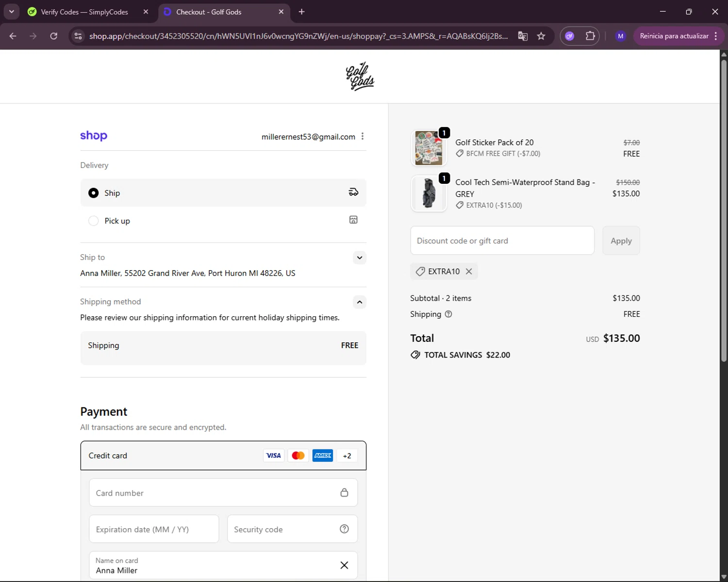
Task: Open the Stand Bag product thumbnail
Action: 429,194
